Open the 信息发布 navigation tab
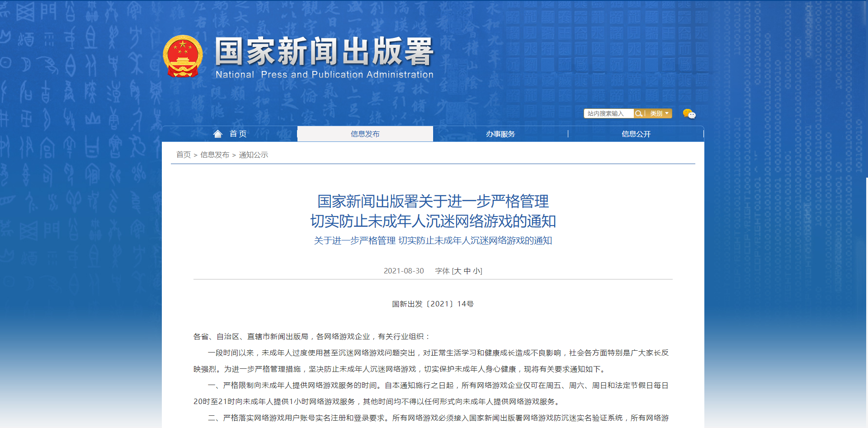Viewport: 868px width, 428px height. coord(365,134)
